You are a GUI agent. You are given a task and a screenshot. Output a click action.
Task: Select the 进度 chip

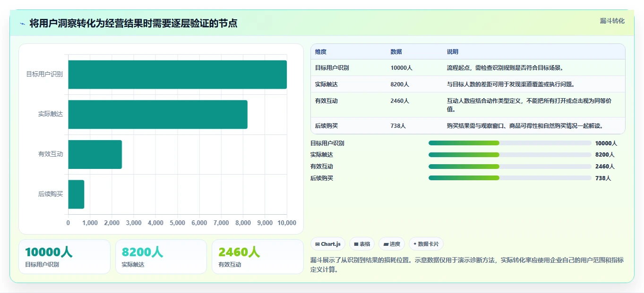point(392,244)
